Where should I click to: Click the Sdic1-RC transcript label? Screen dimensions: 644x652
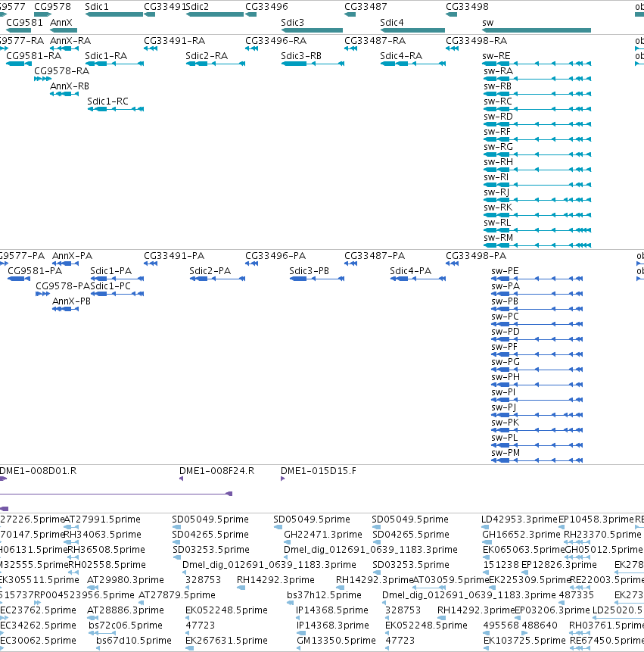pyautogui.click(x=107, y=101)
